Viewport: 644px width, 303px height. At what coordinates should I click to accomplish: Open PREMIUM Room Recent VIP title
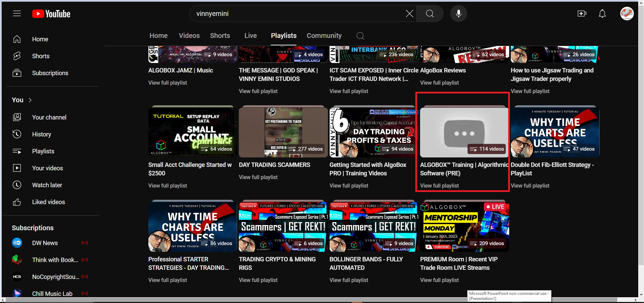pos(459,263)
